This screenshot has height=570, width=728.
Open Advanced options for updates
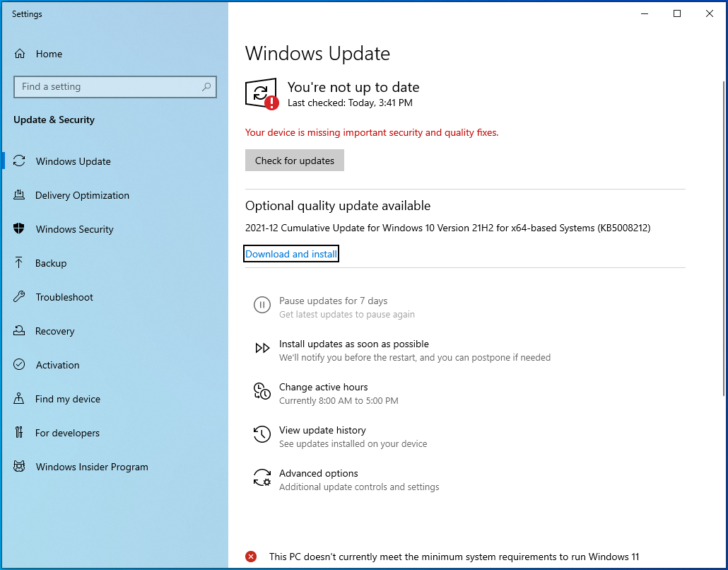(346, 480)
